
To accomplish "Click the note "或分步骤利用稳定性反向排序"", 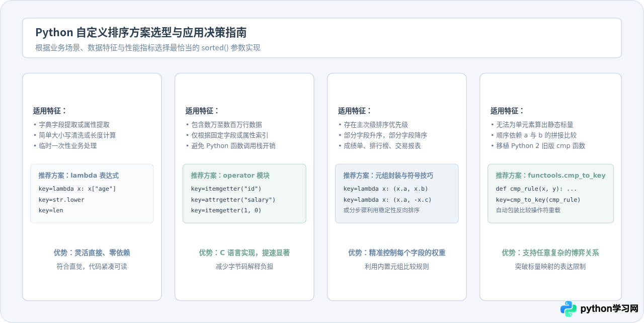I will point(381,210).
